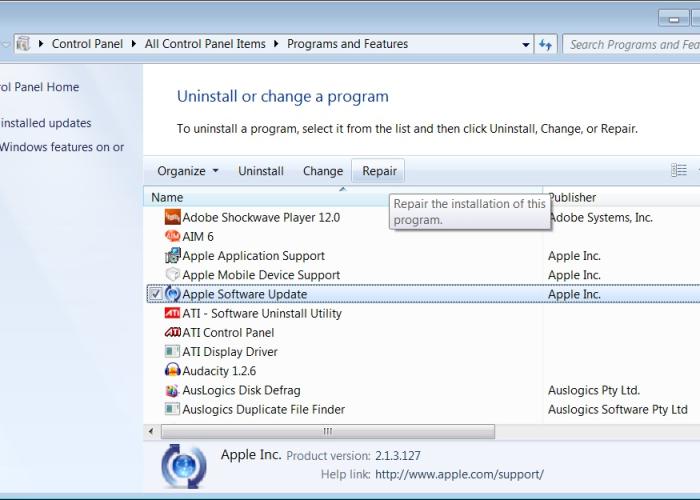Click the Apple support help link
Viewport: 700px width, 500px height.
coord(459,474)
